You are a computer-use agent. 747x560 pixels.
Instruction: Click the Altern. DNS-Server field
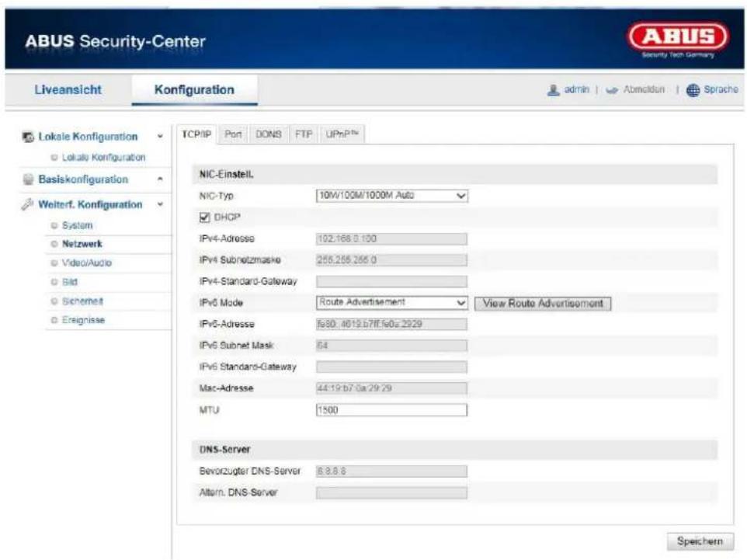[x=391, y=492]
